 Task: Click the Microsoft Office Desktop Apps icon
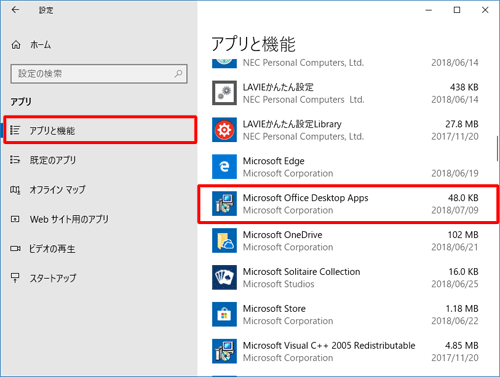coord(224,204)
